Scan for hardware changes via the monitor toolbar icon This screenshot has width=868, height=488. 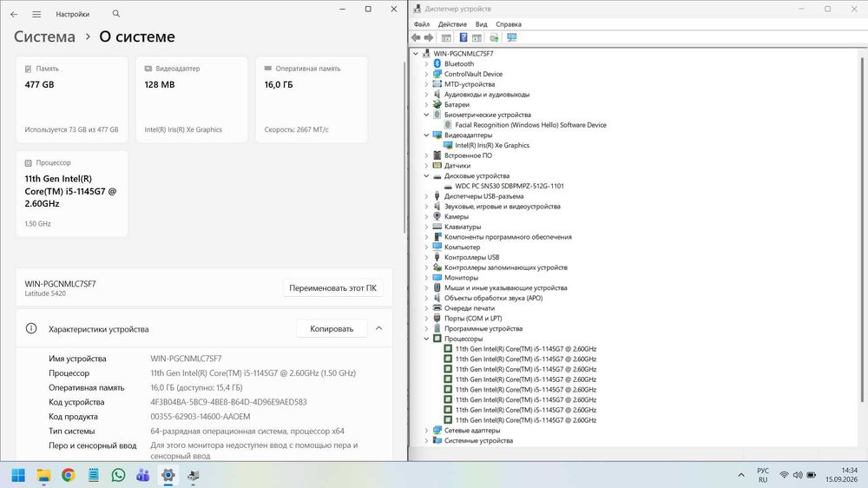tap(512, 37)
